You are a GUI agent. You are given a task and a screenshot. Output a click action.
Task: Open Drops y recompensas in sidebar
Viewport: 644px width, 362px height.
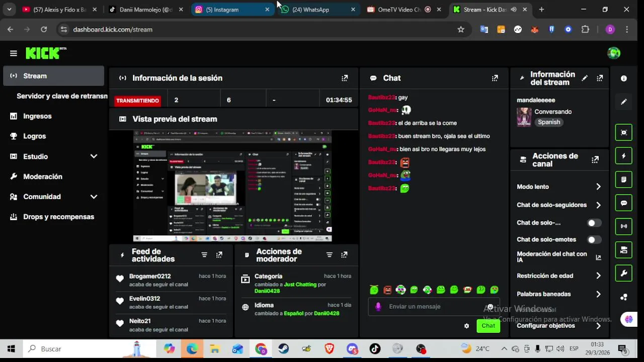[x=54, y=217]
